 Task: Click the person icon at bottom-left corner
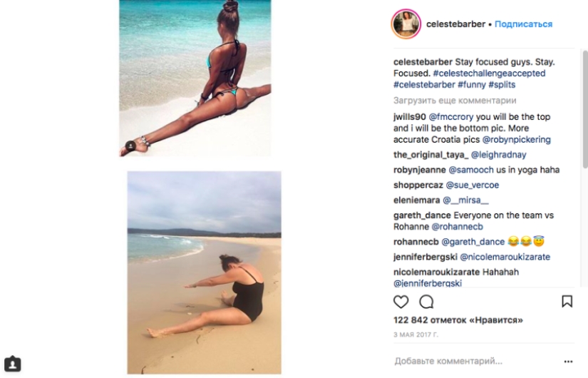12,364
